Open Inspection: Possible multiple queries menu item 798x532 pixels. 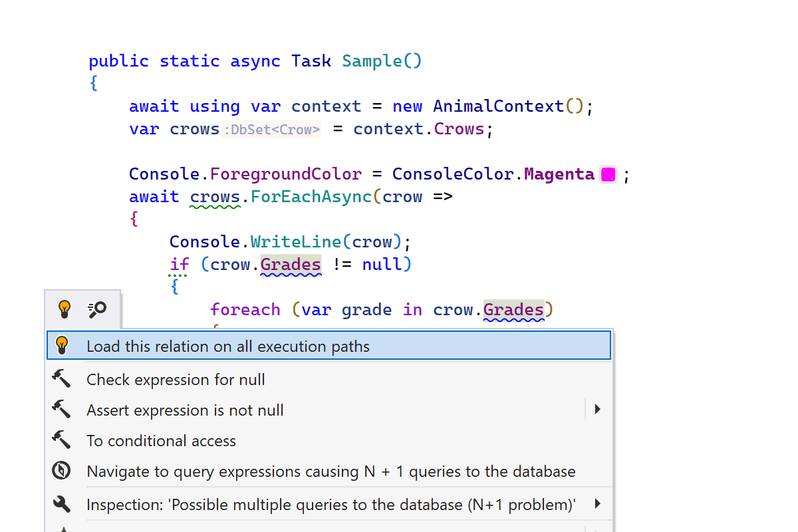[331, 505]
